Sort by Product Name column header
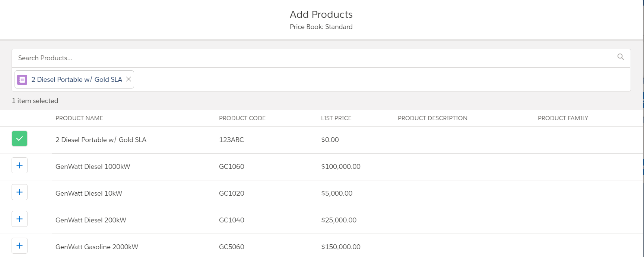 tap(79, 118)
